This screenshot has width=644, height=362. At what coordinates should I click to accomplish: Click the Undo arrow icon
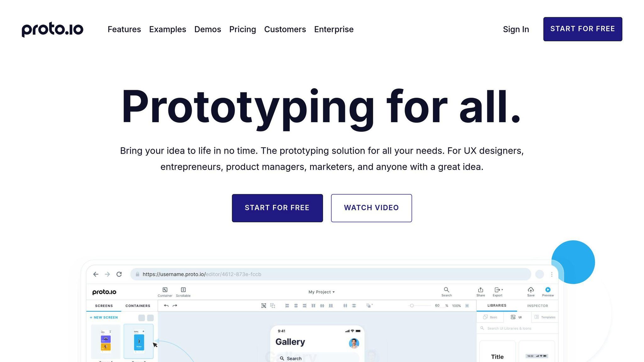coord(166,305)
